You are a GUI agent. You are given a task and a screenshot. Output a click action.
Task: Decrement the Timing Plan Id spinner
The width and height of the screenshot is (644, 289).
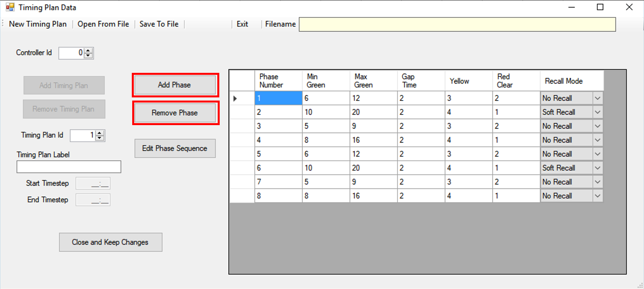point(100,138)
